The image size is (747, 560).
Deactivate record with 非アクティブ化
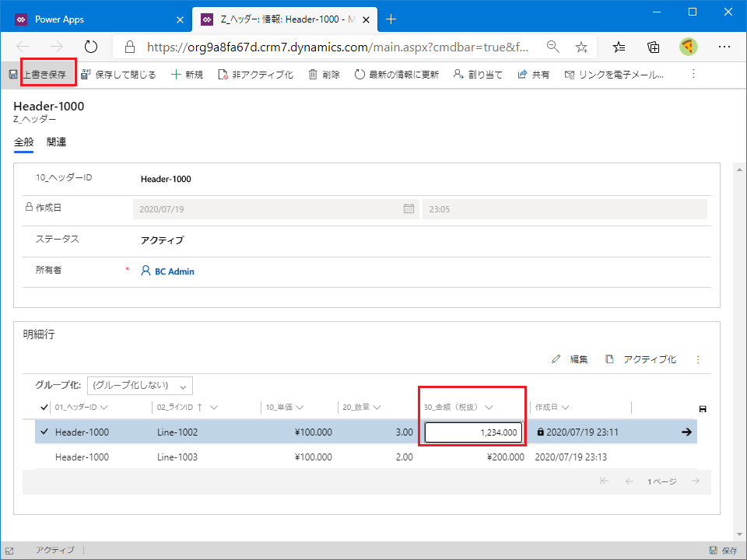pyautogui.click(x=255, y=75)
